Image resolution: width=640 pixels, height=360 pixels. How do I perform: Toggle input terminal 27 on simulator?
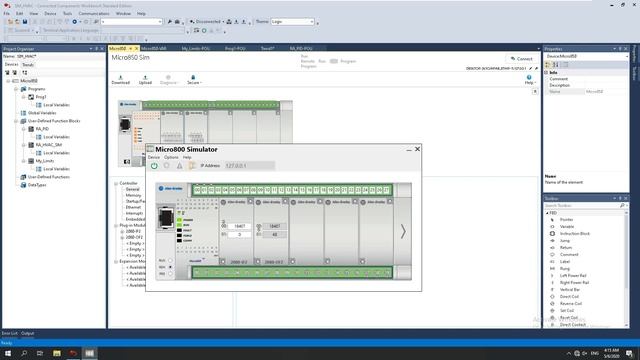(386, 190)
